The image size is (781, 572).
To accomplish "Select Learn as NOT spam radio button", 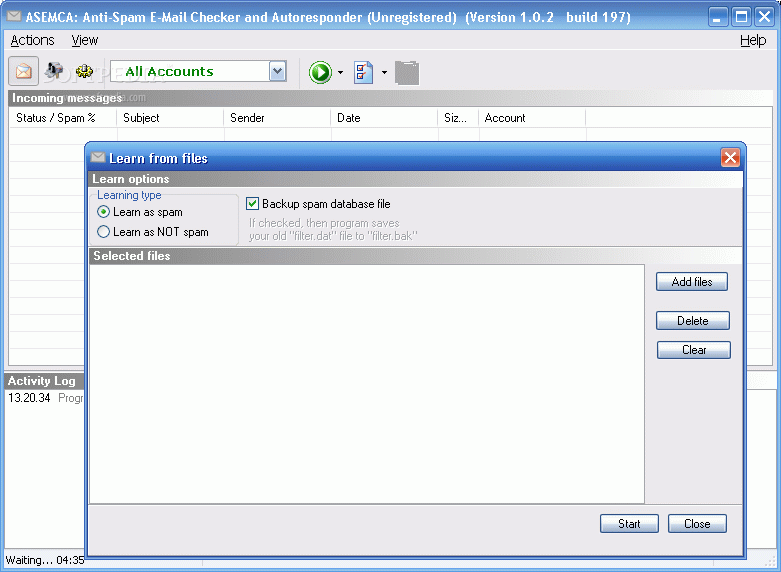I will (x=103, y=232).
